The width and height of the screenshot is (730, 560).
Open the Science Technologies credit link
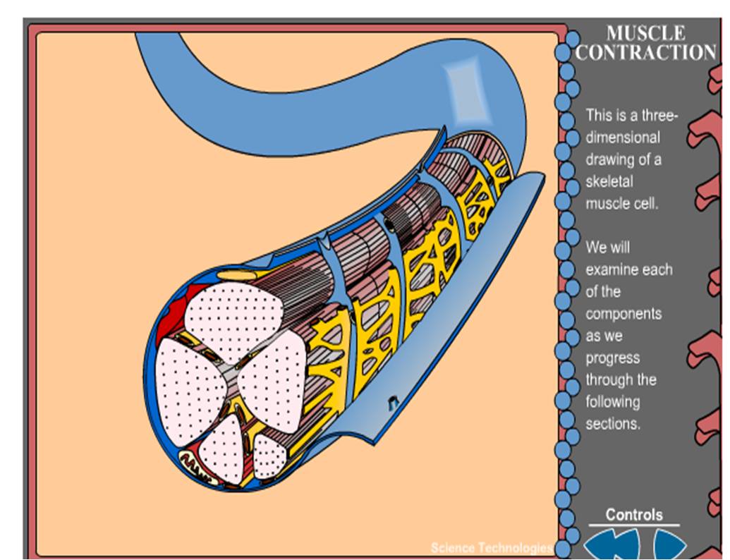coord(492,548)
